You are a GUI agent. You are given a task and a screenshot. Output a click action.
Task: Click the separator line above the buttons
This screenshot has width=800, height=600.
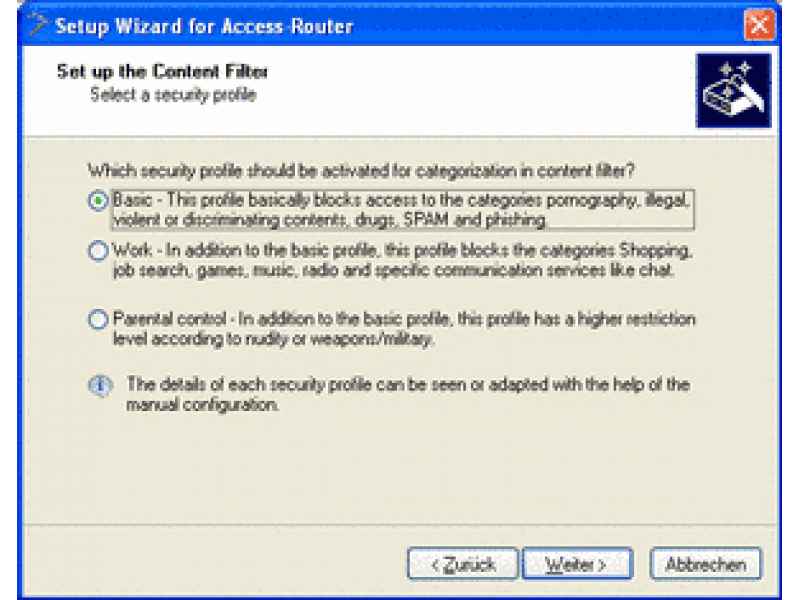click(x=401, y=524)
